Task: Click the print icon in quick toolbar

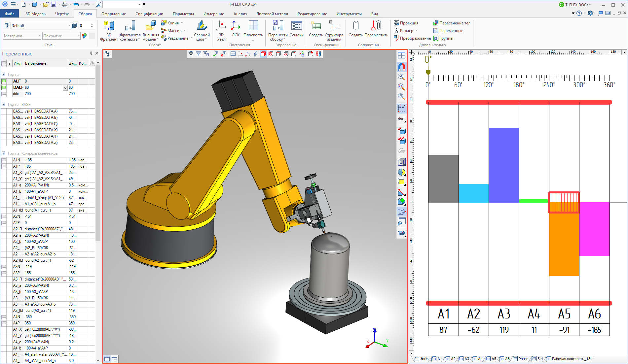Action: click(x=64, y=4)
